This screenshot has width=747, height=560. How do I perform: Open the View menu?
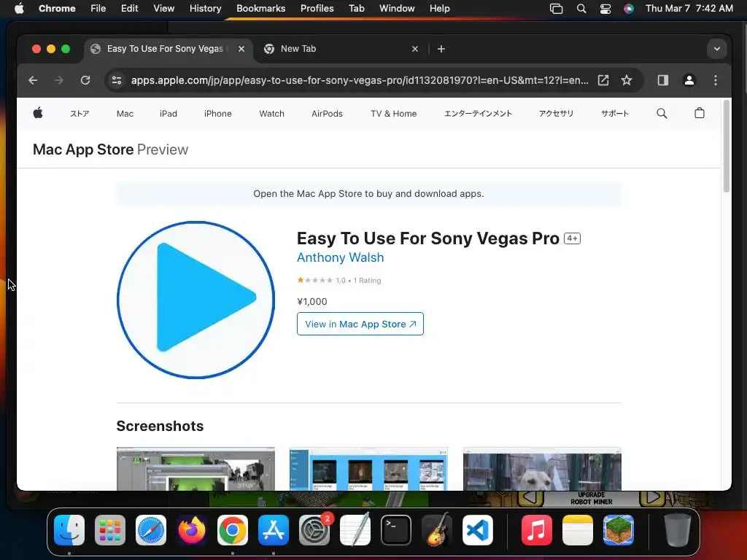click(x=163, y=9)
